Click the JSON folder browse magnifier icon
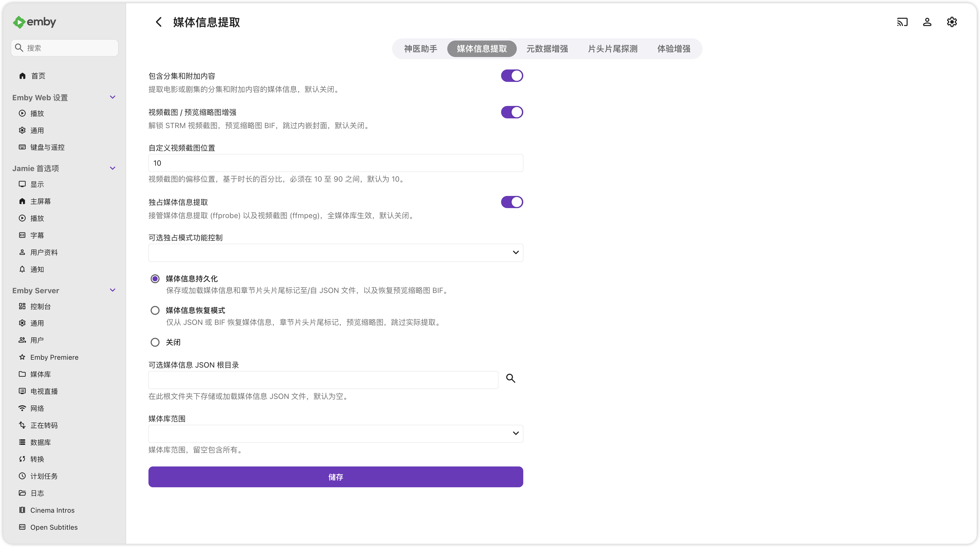 click(510, 378)
